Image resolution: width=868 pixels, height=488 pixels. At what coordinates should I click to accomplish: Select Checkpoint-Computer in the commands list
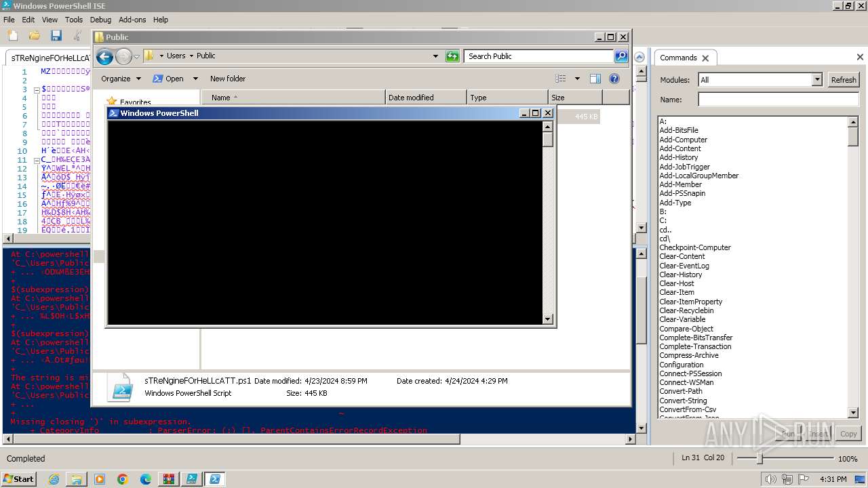695,247
